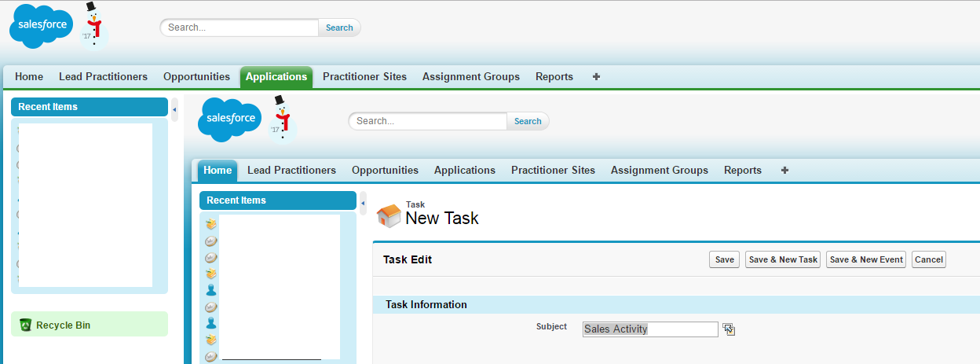The height and width of the screenshot is (364, 980).
Task: Select the highlighted green Applications tab
Action: tap(276, 77)
